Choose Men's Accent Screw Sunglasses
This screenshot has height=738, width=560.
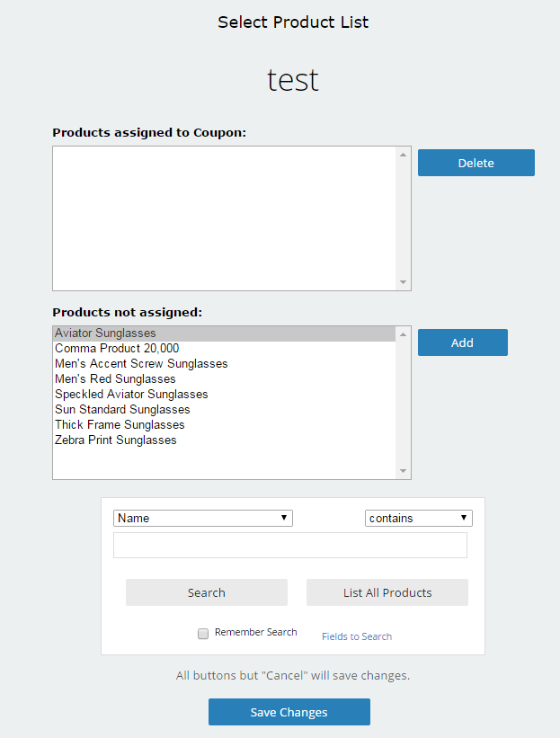point(225,364)
